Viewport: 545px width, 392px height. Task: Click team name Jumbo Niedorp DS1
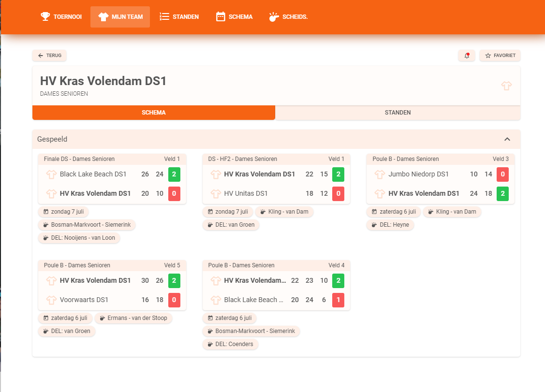pos(418,174)
